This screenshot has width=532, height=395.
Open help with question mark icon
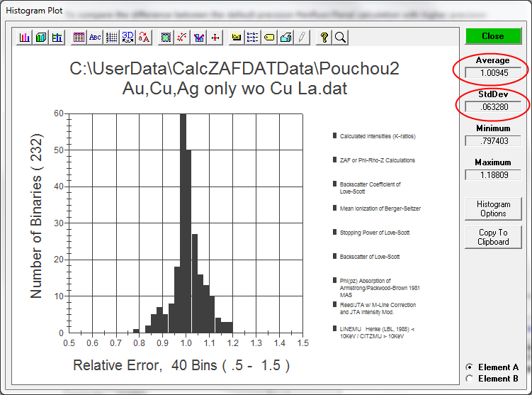324,38
